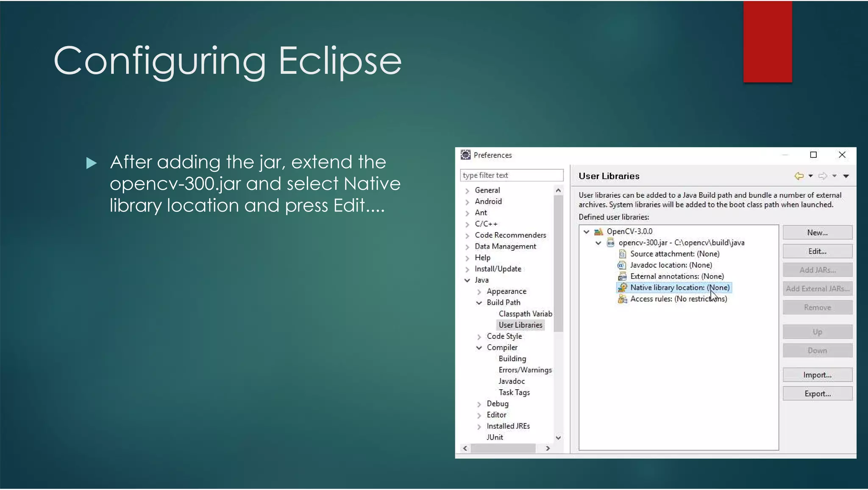Click the back navigation arrow icon
Screen dimensions: 868x490
click(799, 176)
